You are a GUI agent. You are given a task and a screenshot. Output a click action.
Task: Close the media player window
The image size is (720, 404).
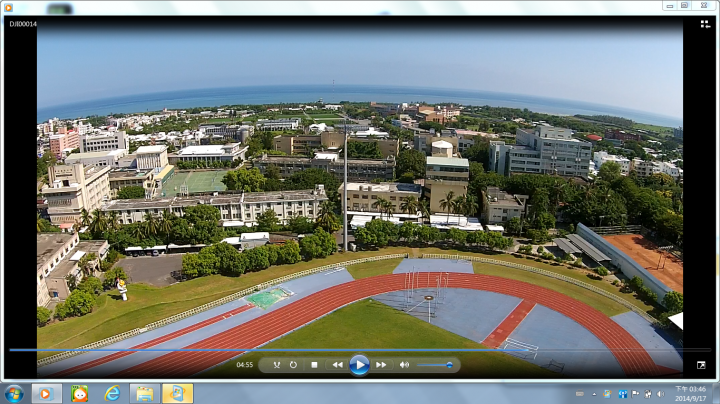(703, 6)
